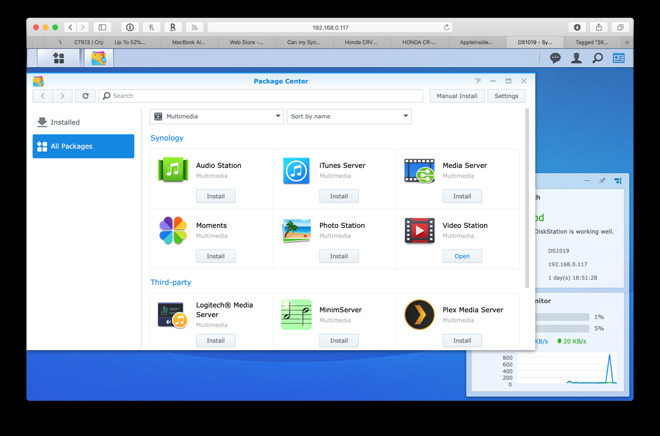Click the DS1019 server name in widget
This screenshot has height=436, width=660.
(559, 251)
